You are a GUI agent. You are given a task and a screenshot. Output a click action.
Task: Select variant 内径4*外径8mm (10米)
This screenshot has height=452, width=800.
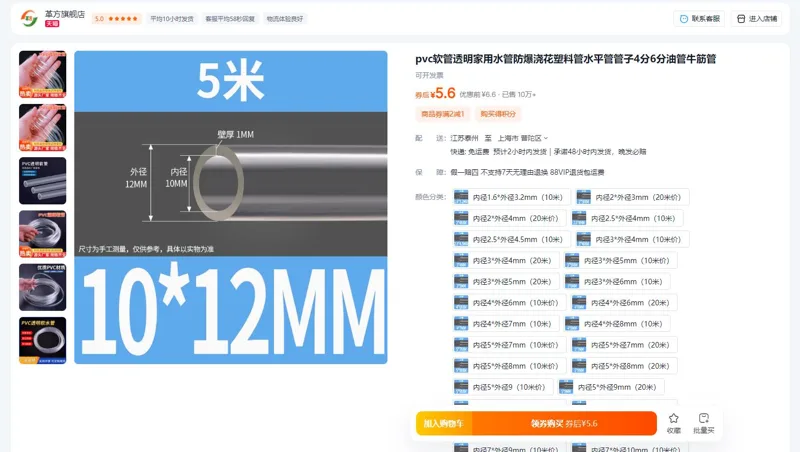(617, 324)
